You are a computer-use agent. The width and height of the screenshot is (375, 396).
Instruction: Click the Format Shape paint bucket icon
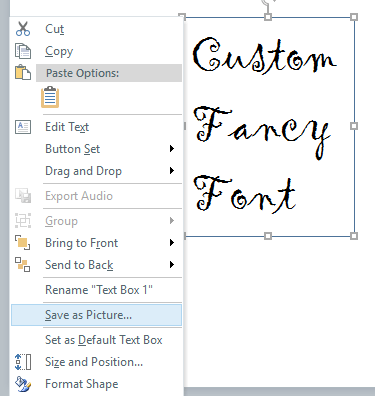pos(23,384)
